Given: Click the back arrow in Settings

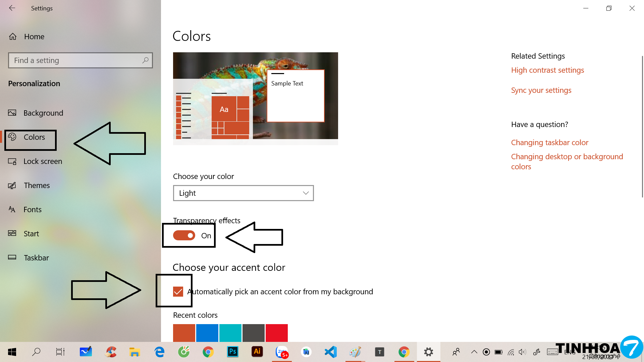Looking at the screenshot, I should 12,8.
